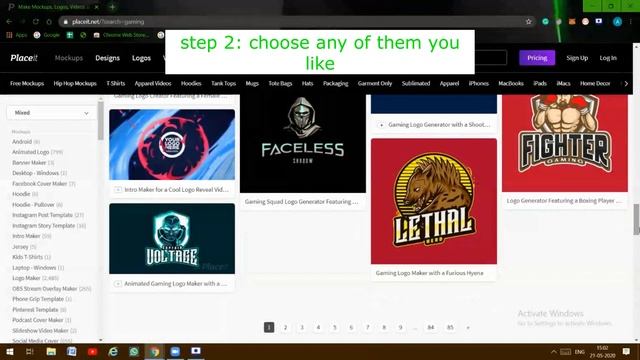The height and width of the screenshot is (360, 640).
Task: Open Logos menu
Action: (x=141, y=58)
